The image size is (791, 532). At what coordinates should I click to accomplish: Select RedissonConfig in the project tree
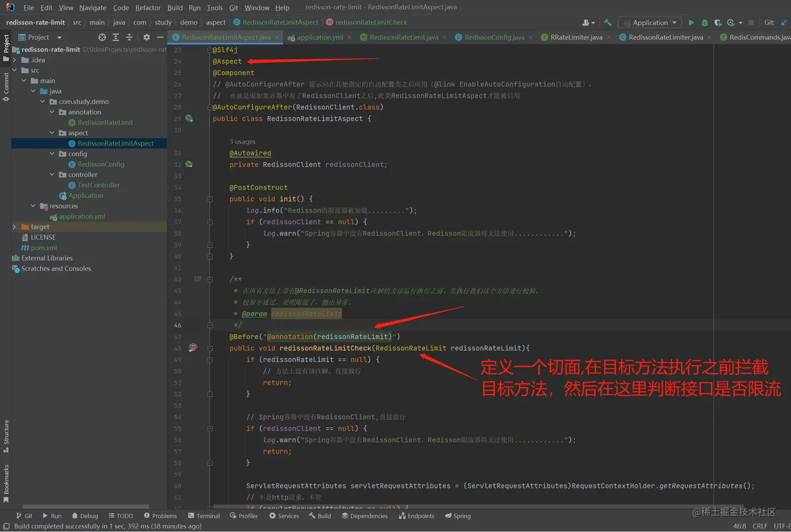(x=101, y=164)
